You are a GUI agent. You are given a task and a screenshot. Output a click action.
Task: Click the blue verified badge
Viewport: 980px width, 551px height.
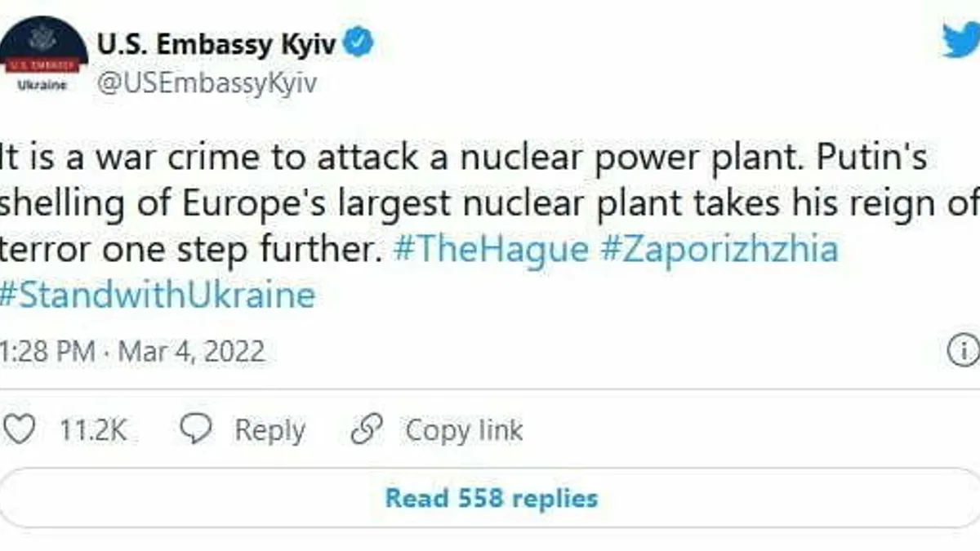tap(359, 44)
